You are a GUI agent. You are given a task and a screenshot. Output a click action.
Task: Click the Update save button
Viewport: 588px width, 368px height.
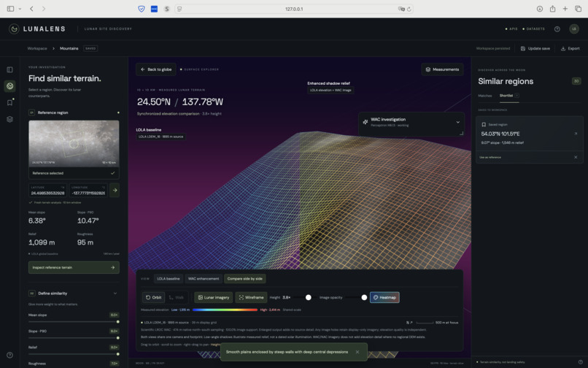[x=535, y=48]
